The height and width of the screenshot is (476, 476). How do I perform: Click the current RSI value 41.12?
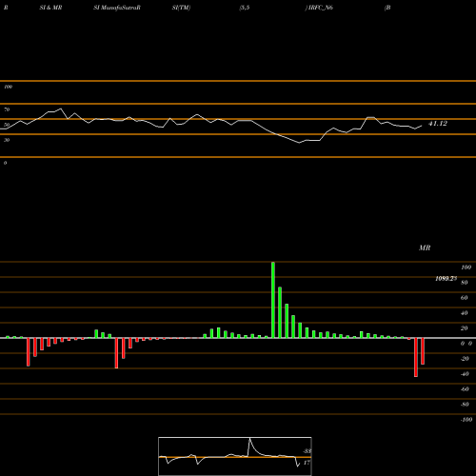coord(438,124)
